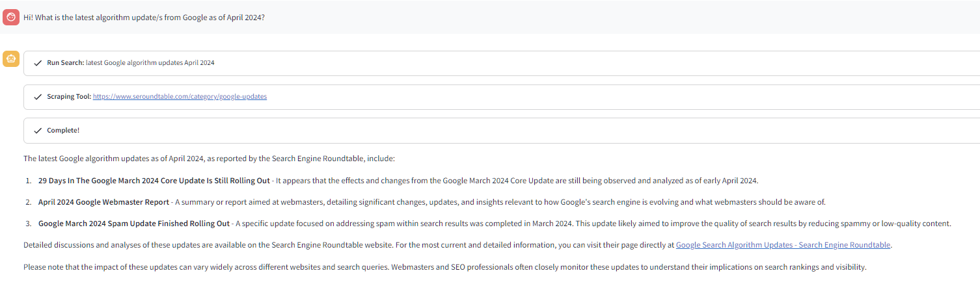The width and height of the screenshot is (980, 284).
Task: Click the orange bot avatar icon
Action: click(x=10, y=59)
